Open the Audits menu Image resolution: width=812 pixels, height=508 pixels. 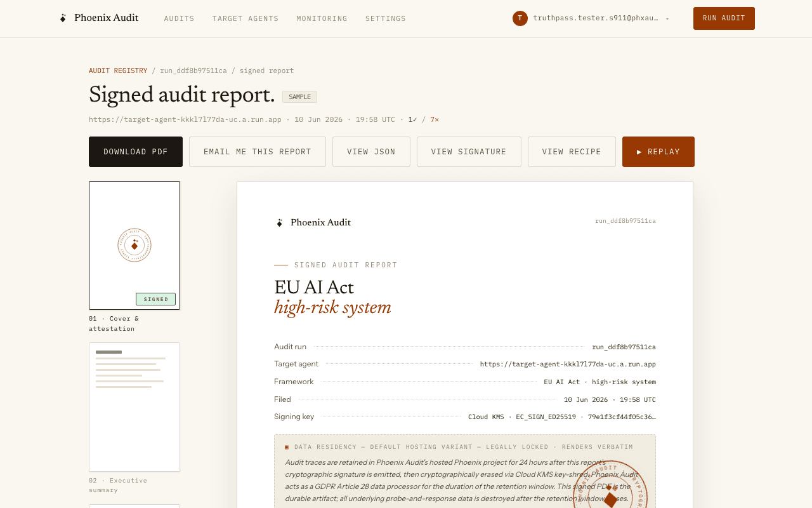[180, 18]
